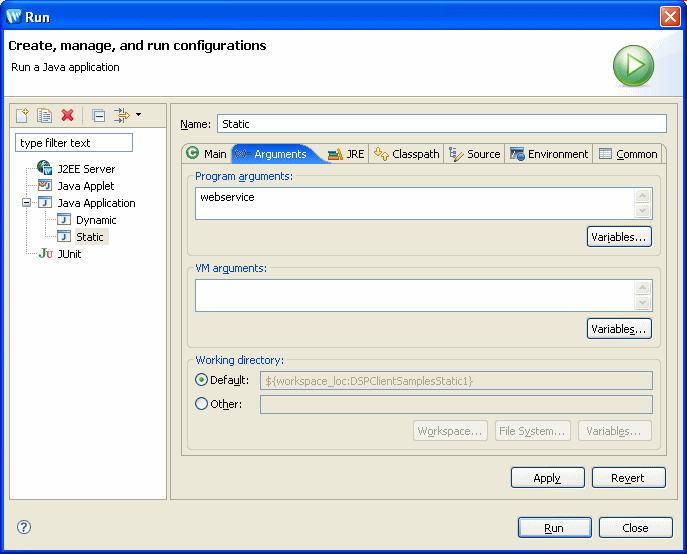
Task: Click the J2EE Server globe icon
Action: click(44, 167)
